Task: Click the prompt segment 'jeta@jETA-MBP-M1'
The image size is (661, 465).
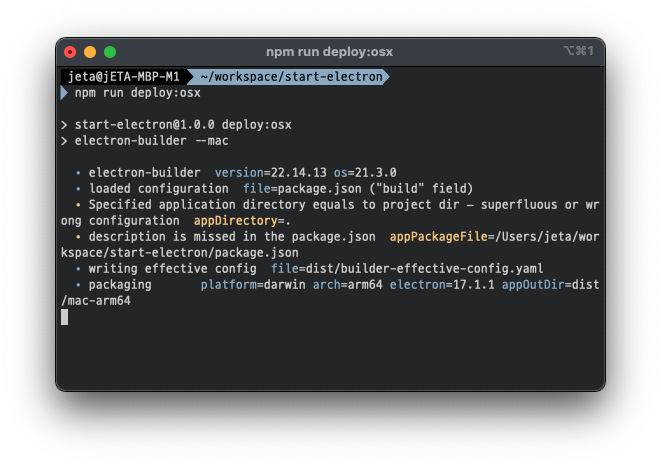Action: (124, 77)
